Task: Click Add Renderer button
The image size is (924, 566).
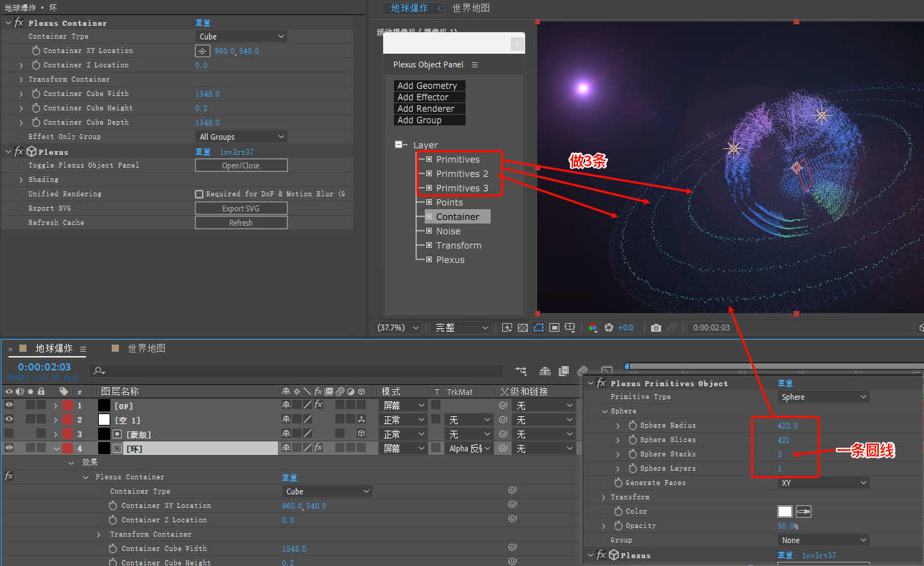Action: tap(430, 109)
